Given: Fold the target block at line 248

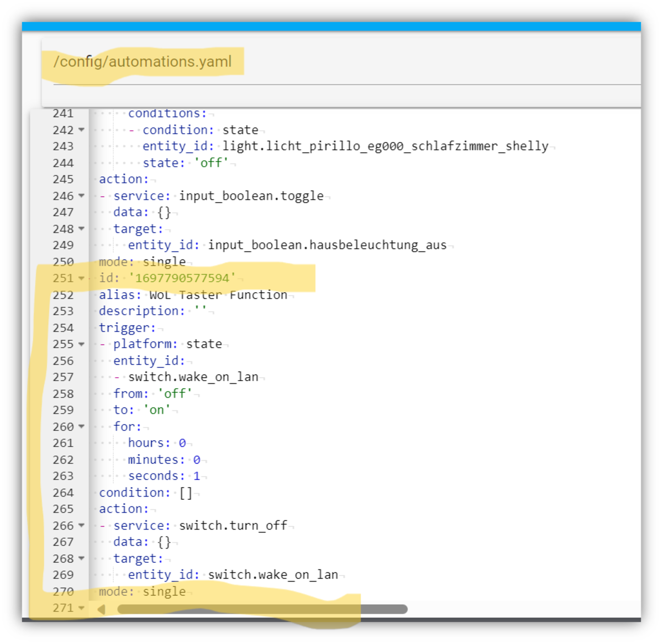Looking at the screenshot, I should click(x=82, y=229).
